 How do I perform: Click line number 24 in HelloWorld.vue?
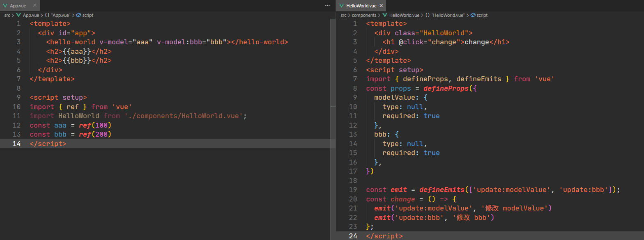tap(353, 236)
